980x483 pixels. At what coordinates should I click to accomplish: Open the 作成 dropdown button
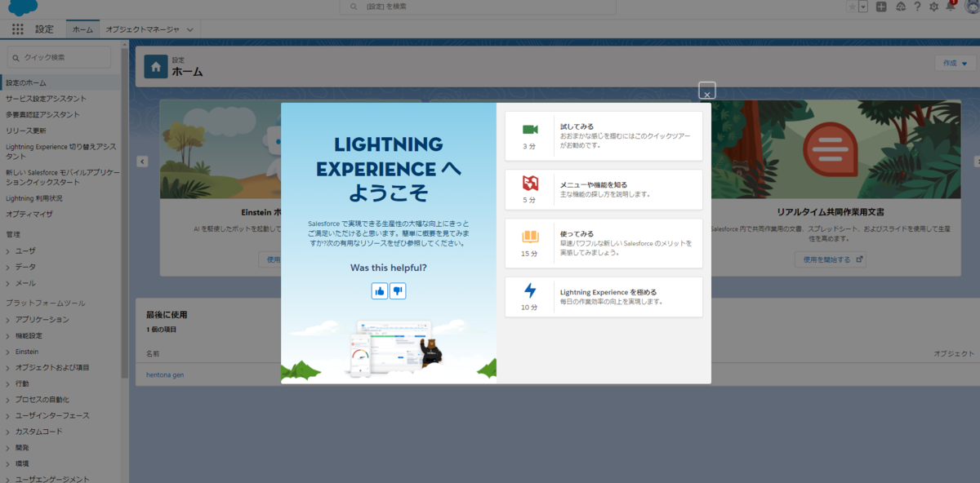pos(955,63)
